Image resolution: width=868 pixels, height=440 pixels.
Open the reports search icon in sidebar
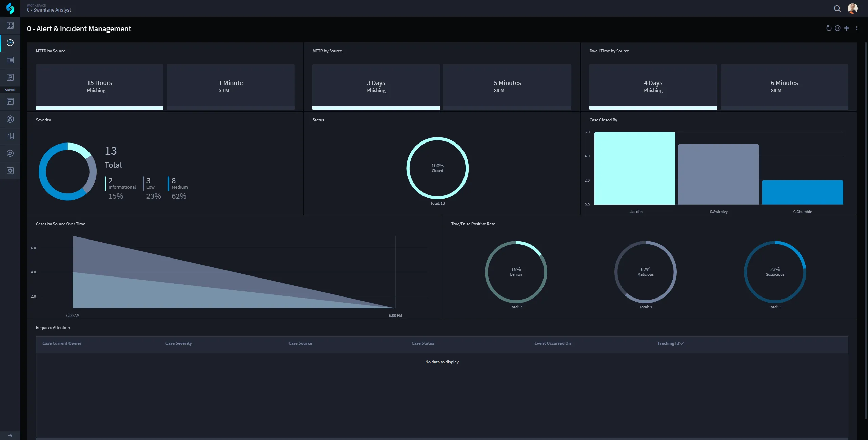tap(10, 77)
